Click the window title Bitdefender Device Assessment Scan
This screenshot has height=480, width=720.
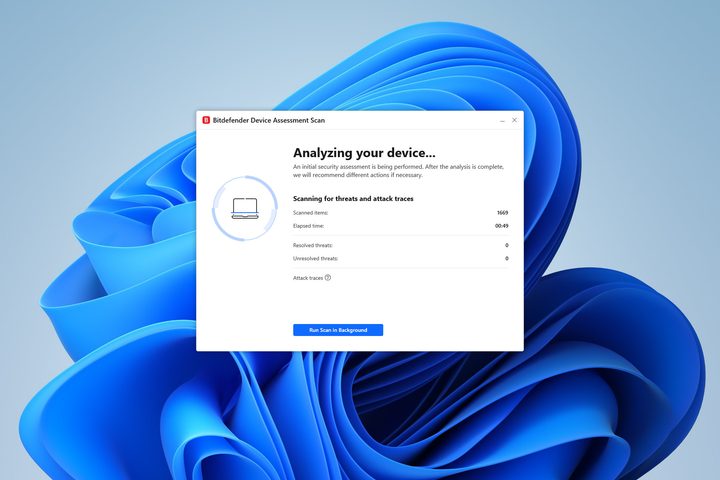[269, 120]
